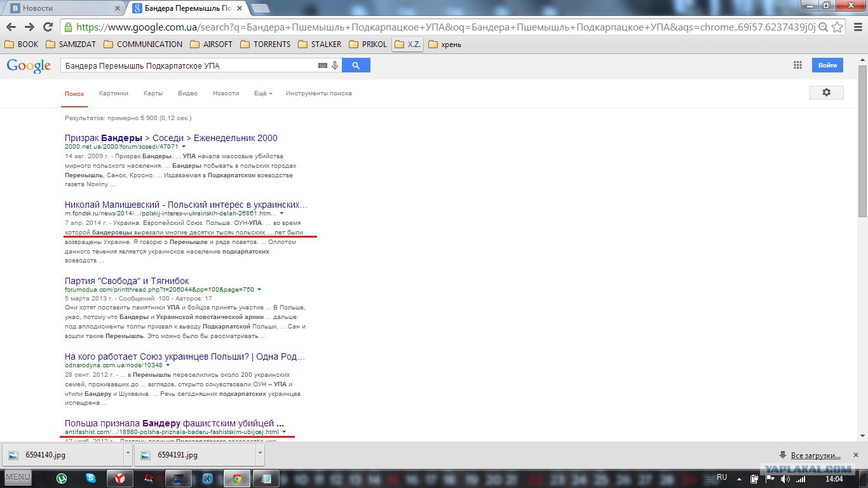Click the Google logo
The image size is (868, 488).
29,66
